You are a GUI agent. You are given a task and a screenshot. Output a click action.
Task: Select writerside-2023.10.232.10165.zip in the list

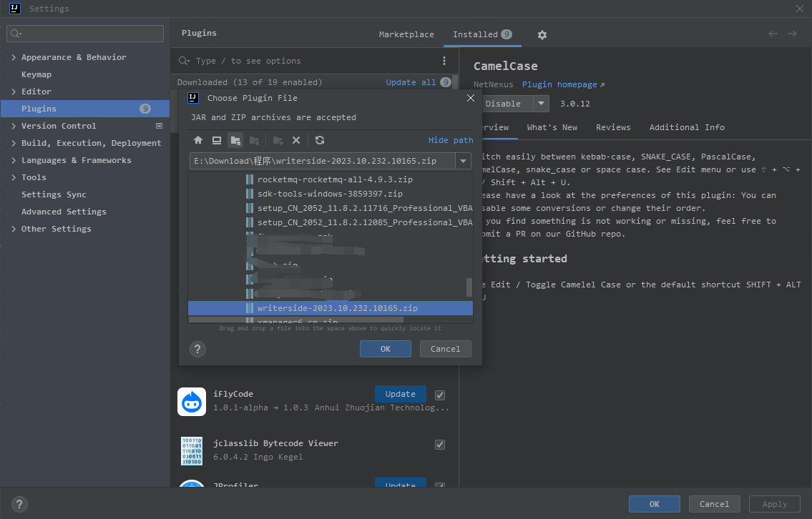click(330, 307)
